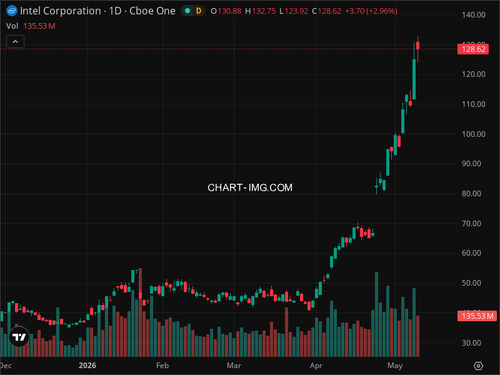Open the TradingView logo badge
The image size is (500, 375).
[x=19, y=337]
